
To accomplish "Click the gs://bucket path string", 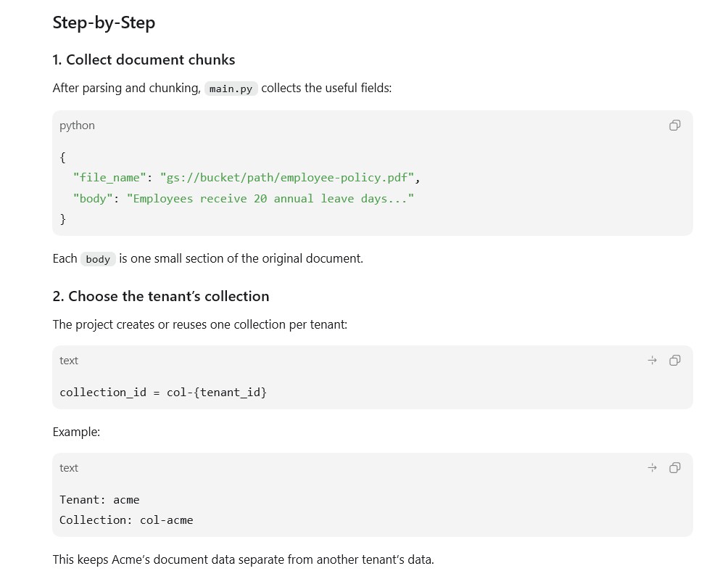I will click(x=287, y=178).
